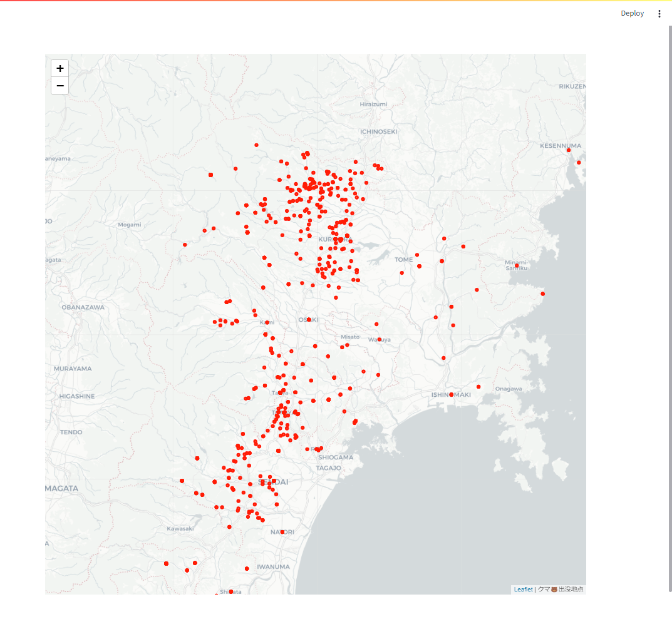Click the bear sighting attribution text
Screen dimensions: 672x644
click(x=561, y=589)
